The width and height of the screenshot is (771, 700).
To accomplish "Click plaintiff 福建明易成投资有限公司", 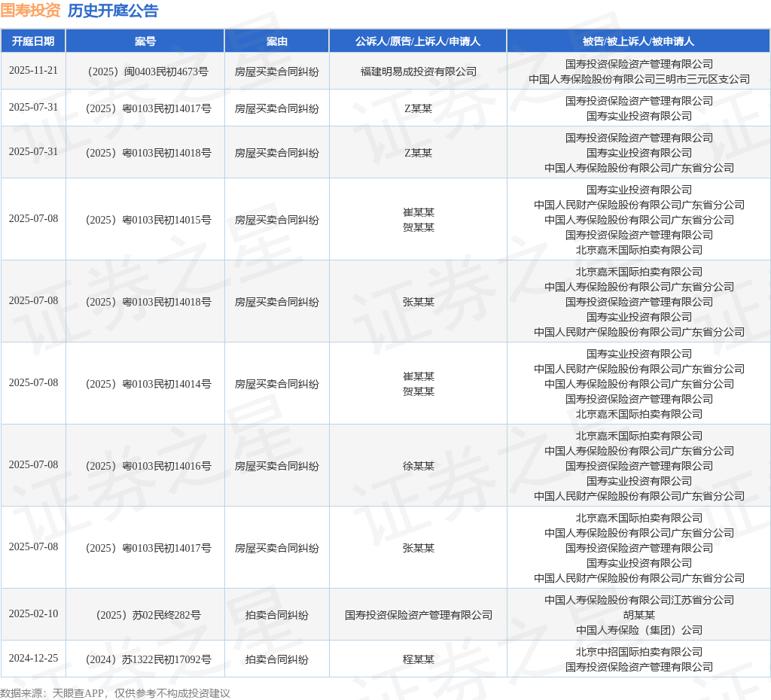I will (x=419, y=72).
